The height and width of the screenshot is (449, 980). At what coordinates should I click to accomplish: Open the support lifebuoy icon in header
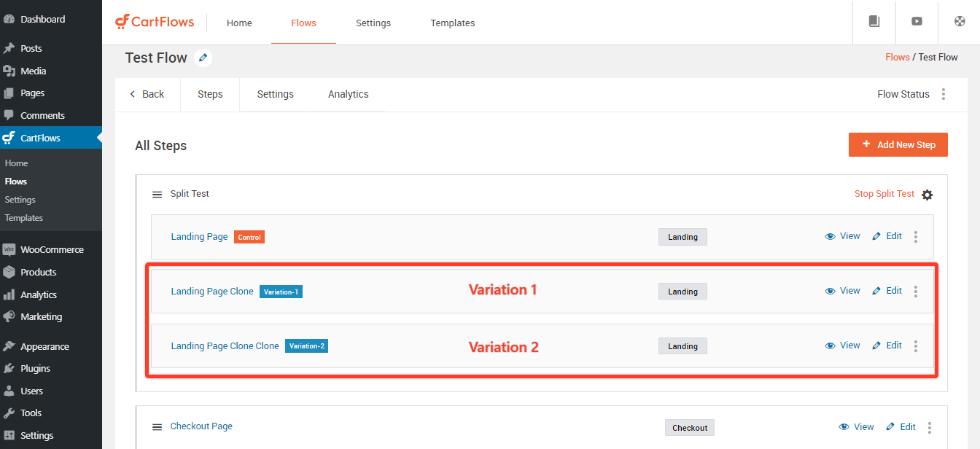(959, 22)
